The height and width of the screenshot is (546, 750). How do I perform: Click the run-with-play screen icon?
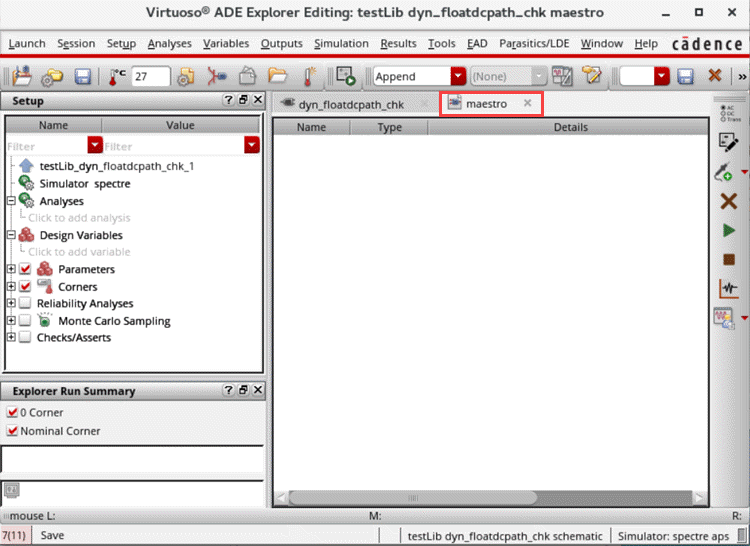[345, 76]
